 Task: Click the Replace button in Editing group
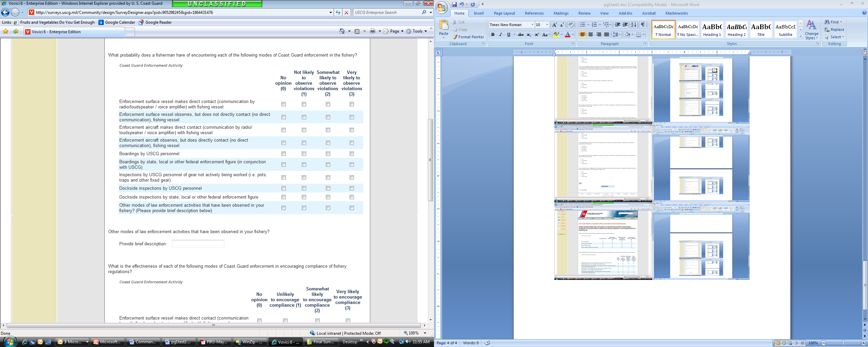click(834, 29)
